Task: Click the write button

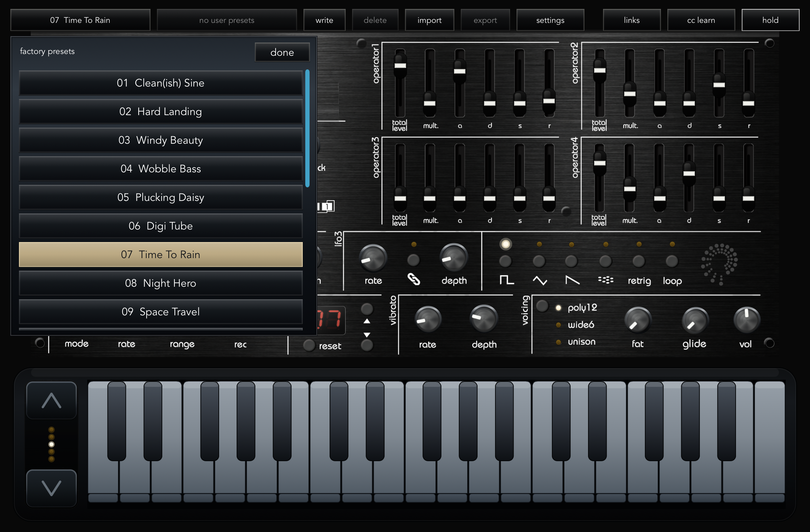Action: [324, 20]
